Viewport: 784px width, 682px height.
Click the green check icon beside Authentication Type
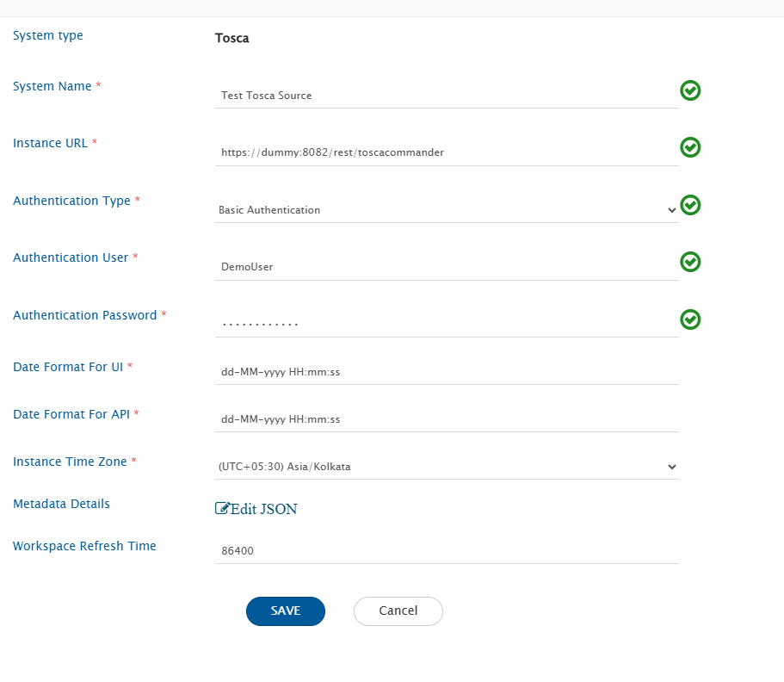(x=690, y=205)
